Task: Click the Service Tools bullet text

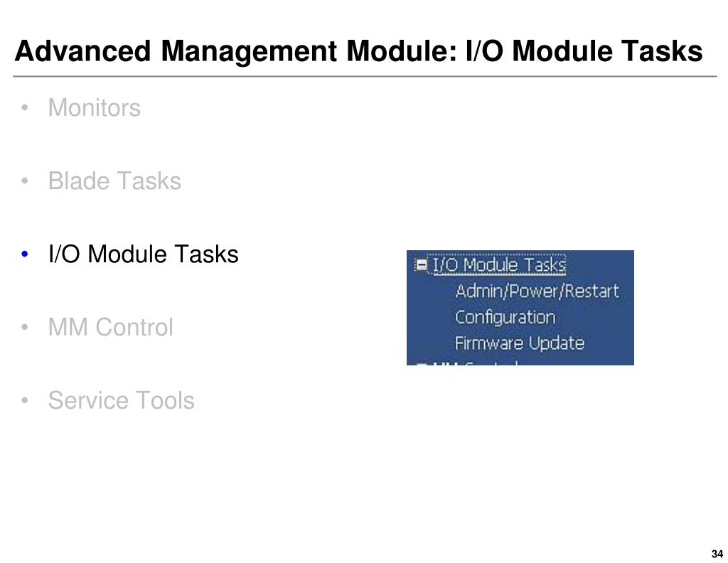Action: tap(121, 400)
